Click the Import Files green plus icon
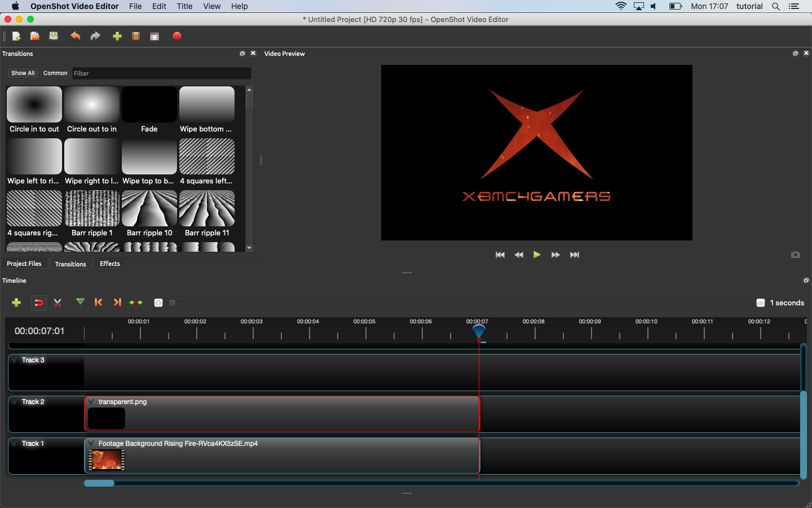The height and width of the screenshot is (508, 812). click(117, 36)
